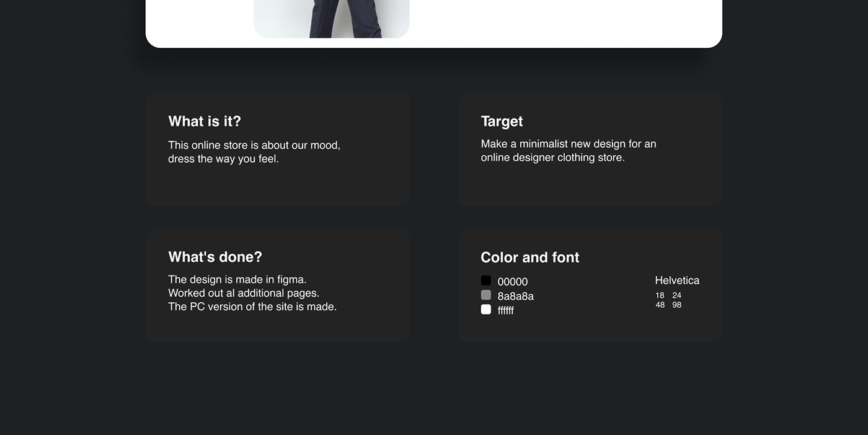Click the font size 98 label
Viewport: 868px width, 435px height.
(676, 305)
